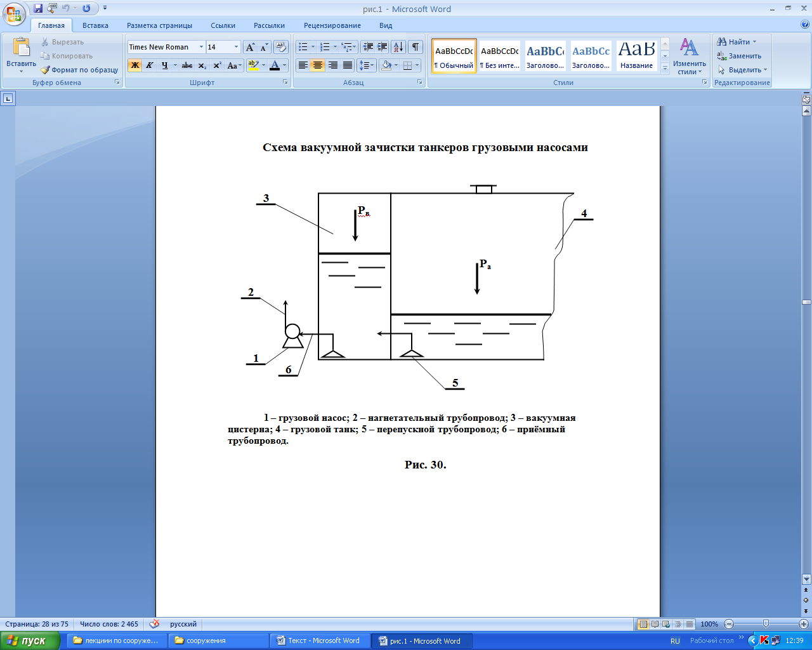Screen dimensions: 812x650
Task: Click Страница: 28 из 75 status indicator
Action: click(37, 624)
